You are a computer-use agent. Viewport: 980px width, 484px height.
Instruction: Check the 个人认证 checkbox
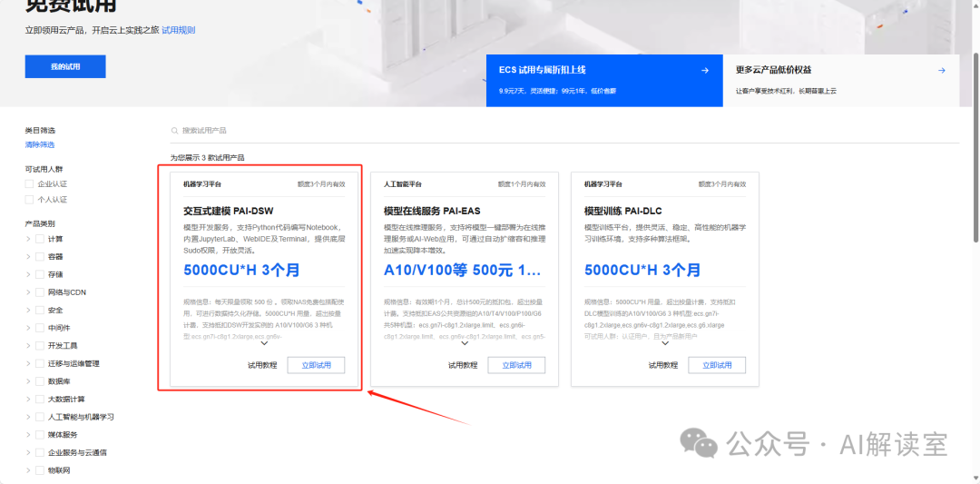29,200
